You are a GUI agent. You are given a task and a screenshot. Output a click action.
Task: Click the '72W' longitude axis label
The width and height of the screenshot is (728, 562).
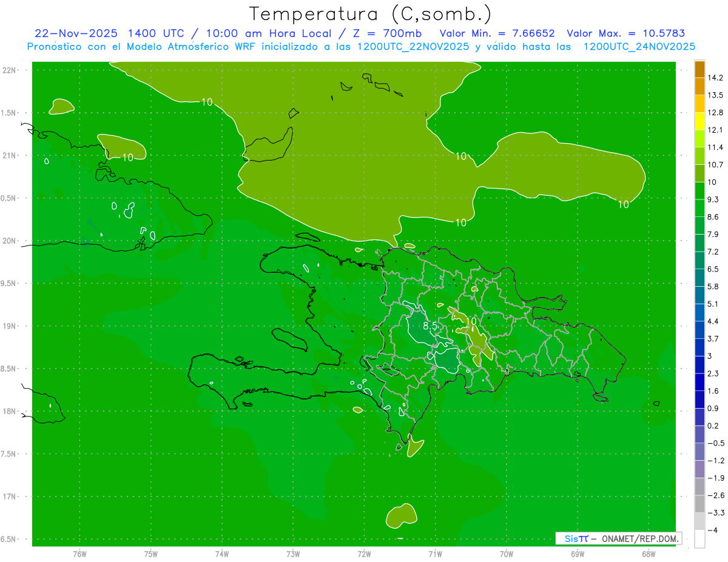coord(364,554)
